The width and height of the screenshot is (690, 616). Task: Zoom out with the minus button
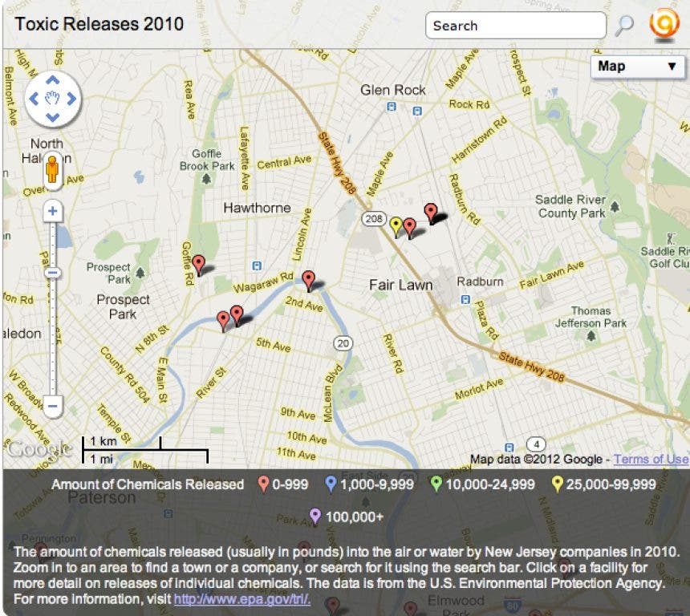tap(53, 406)
